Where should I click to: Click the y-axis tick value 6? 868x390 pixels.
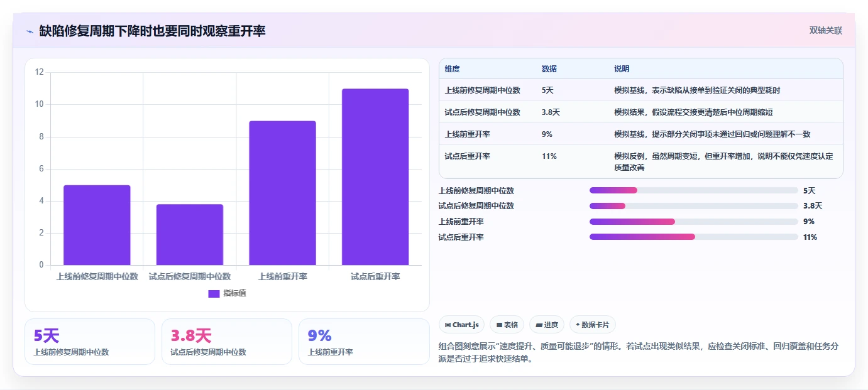(41, 169)
